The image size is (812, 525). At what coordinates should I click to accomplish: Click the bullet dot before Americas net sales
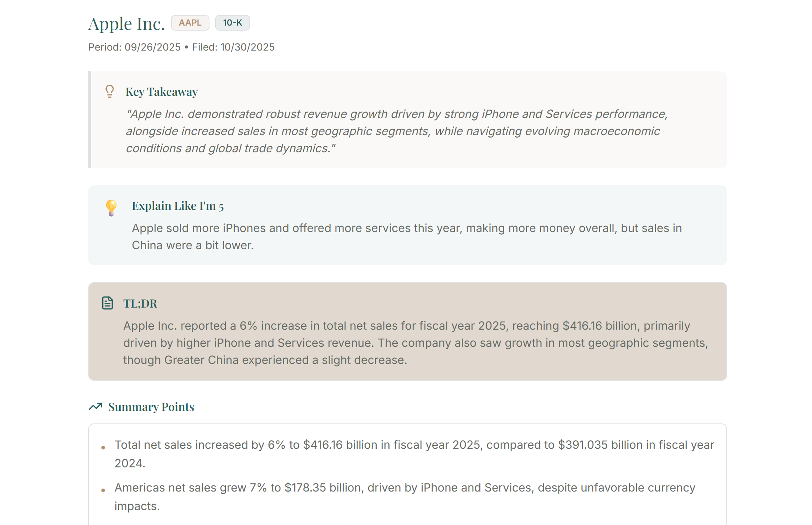[103, 491]
